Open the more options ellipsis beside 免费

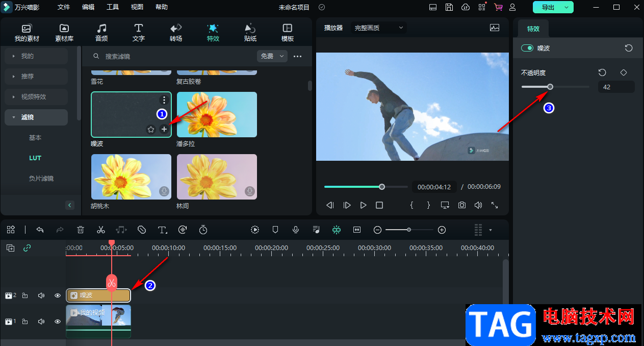[x=298, y=56]
